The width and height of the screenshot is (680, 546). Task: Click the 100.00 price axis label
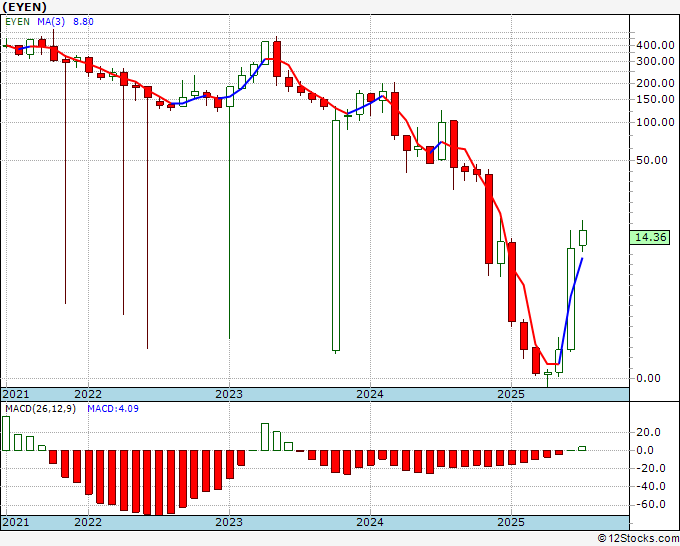pos(655,122)
